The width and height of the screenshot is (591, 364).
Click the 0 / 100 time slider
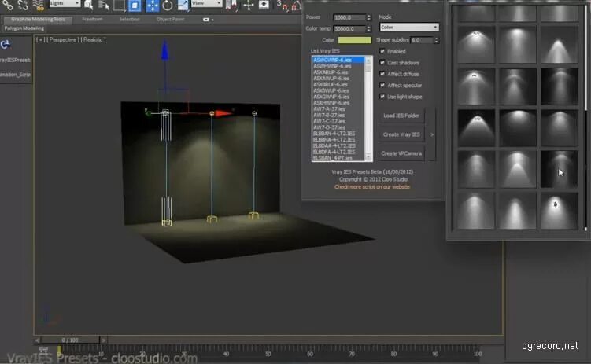click(70, 340)
